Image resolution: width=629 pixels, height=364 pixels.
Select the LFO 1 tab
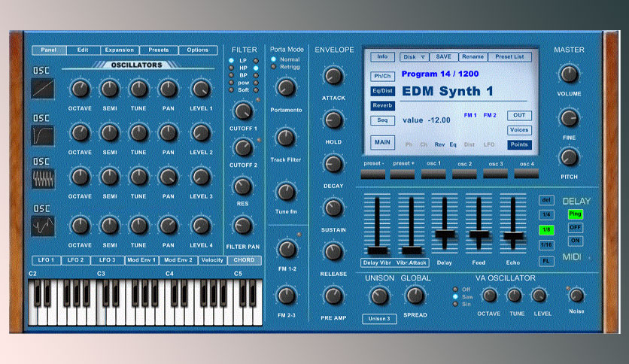click(x=46, y=260)
